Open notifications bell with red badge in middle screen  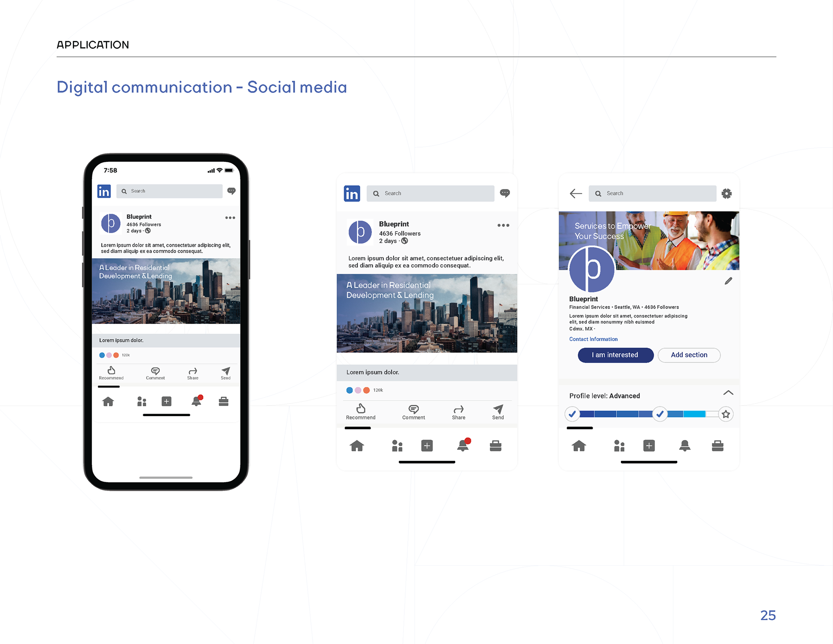pyautogui.click(x=463, y=445)
